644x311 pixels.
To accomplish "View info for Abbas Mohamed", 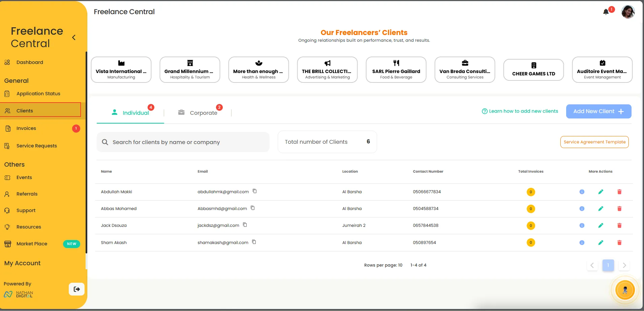I will tap(582, 208).
